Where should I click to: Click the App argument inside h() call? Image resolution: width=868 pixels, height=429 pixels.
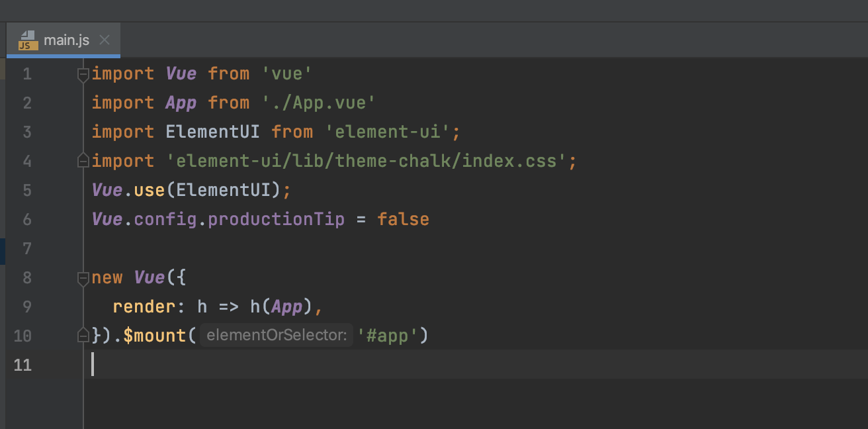coord(287,307)
